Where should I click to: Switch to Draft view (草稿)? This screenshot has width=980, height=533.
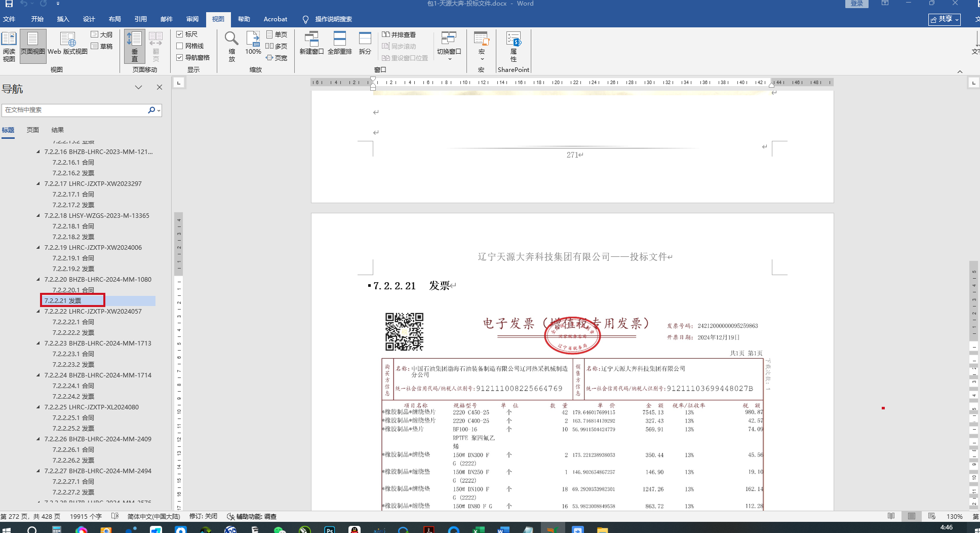102,46
